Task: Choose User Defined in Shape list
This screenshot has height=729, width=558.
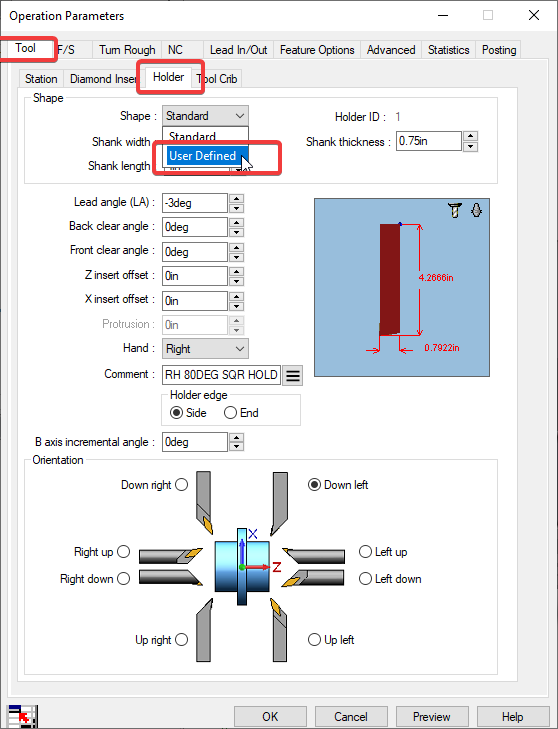Action: 202,156
